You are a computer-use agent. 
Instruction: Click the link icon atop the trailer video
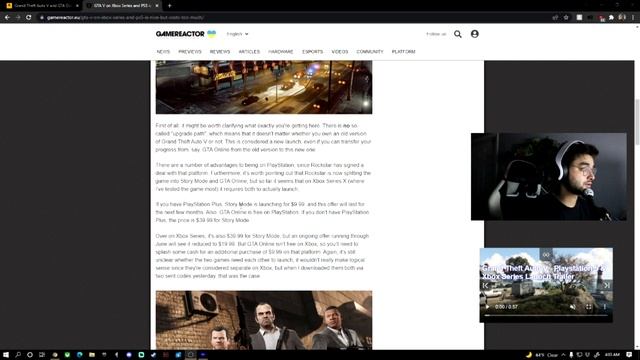pos(546,255)
